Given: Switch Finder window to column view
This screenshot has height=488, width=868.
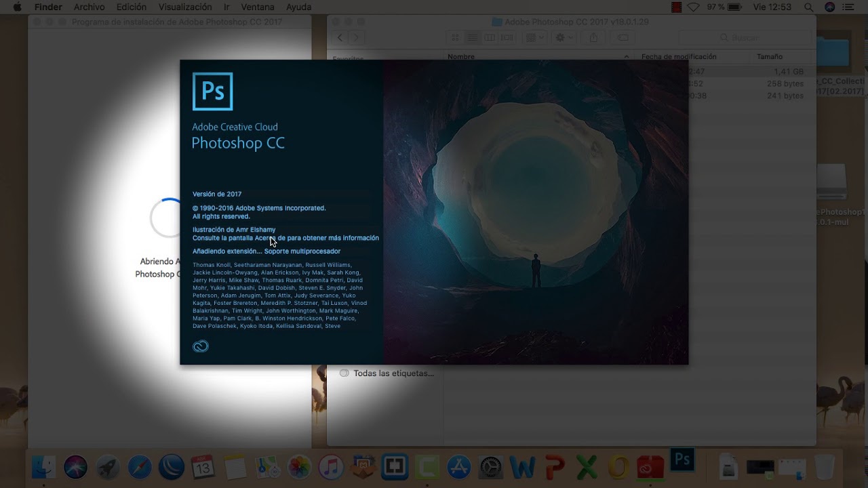Looking at the screenshot, I should point(490,38).
